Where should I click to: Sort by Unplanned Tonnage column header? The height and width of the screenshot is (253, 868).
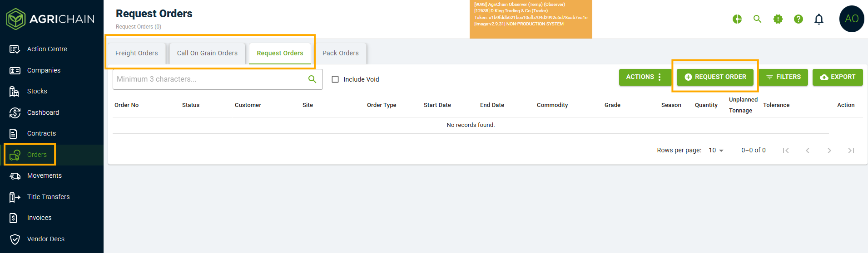743,105
